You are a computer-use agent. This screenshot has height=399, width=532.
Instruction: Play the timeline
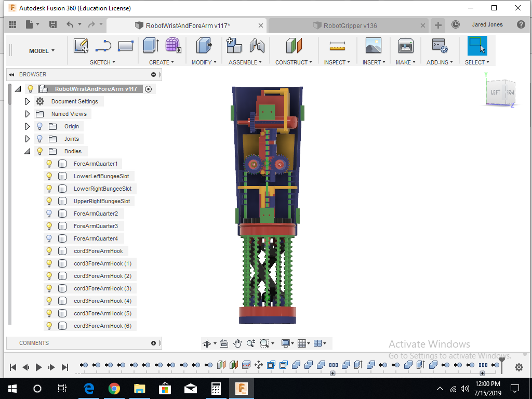click(38, 367)
